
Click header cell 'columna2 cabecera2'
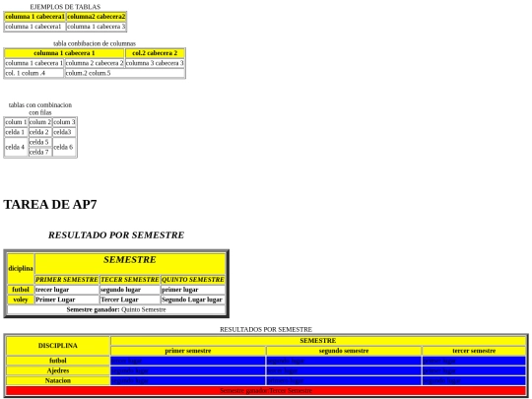point(96,17)
